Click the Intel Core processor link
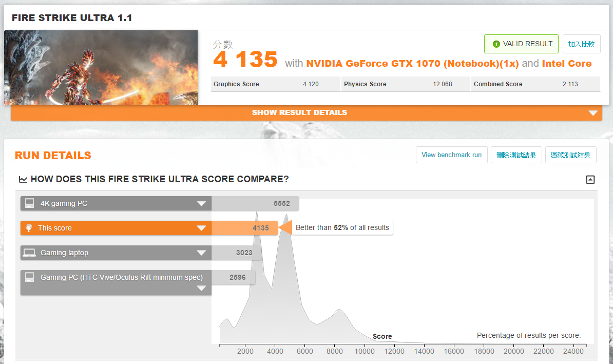Image resolution: width=613 pixels, height=364 pixels. [566, 64]
